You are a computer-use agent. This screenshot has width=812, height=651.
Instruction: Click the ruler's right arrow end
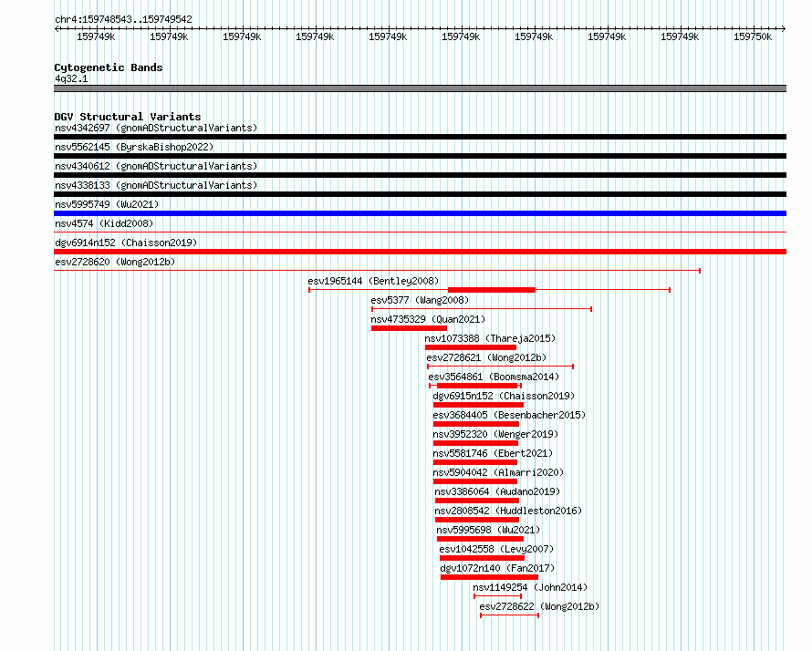[784, 28]
